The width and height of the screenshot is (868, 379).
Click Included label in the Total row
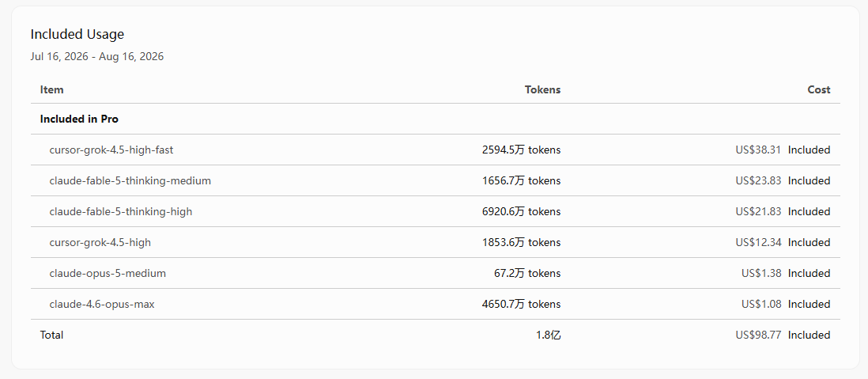point(810,335)
